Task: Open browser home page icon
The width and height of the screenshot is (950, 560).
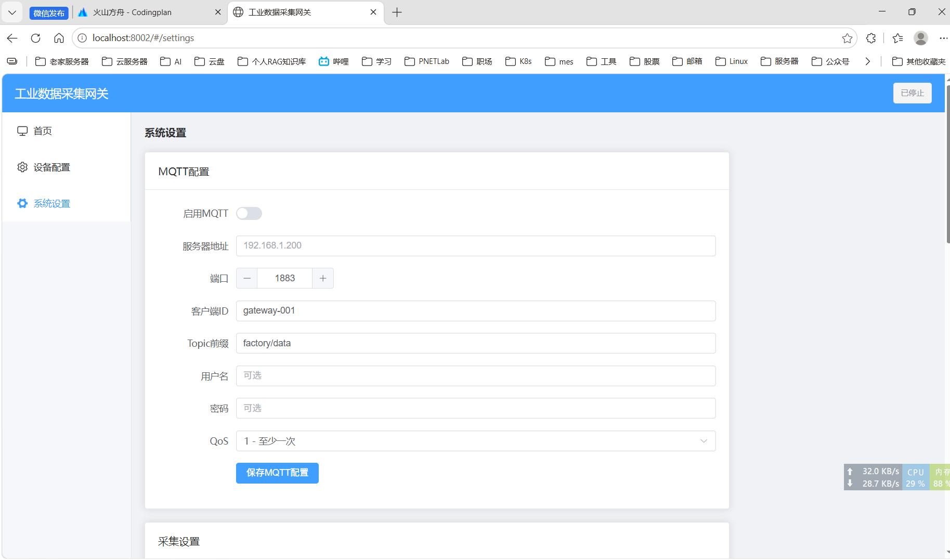Action: [59, 38]
